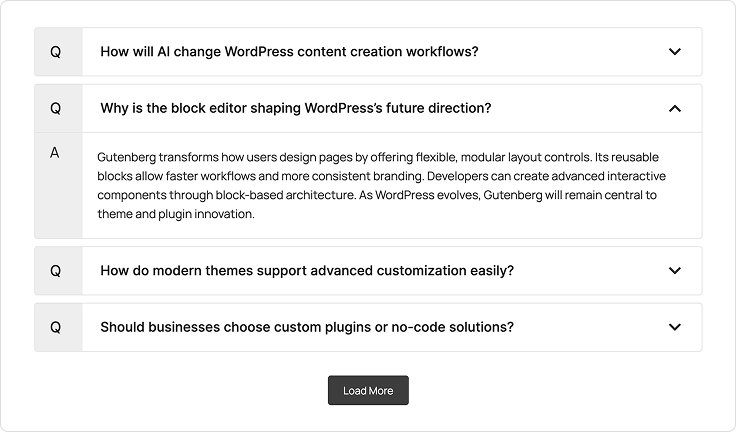Expand the AI content creation workflows question chevron
The width and height of the screenshot is (736, 432).
(675, 52)
